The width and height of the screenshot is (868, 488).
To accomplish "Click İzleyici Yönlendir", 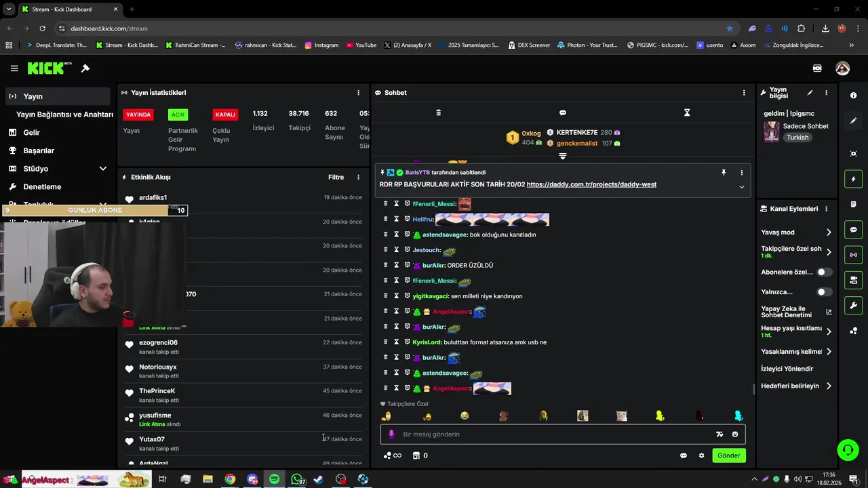I will (787, 369).
